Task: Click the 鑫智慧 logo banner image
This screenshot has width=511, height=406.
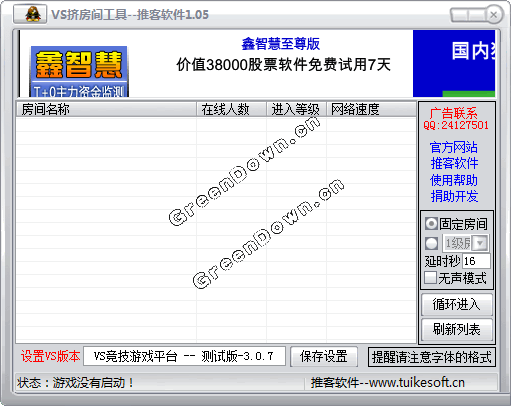Action: (x=79, y=71)
